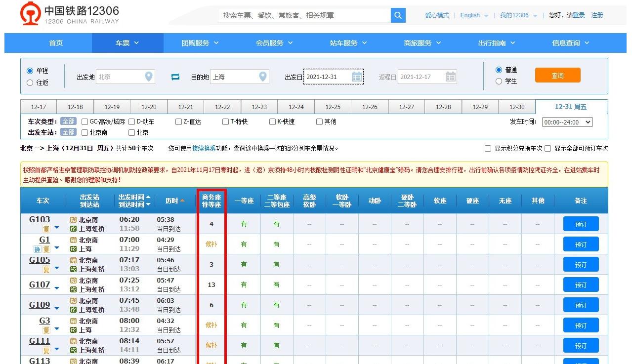Switch to the 12-25 date tab
This screenshot has height=364, width=632.
click(x=333, y=107)
